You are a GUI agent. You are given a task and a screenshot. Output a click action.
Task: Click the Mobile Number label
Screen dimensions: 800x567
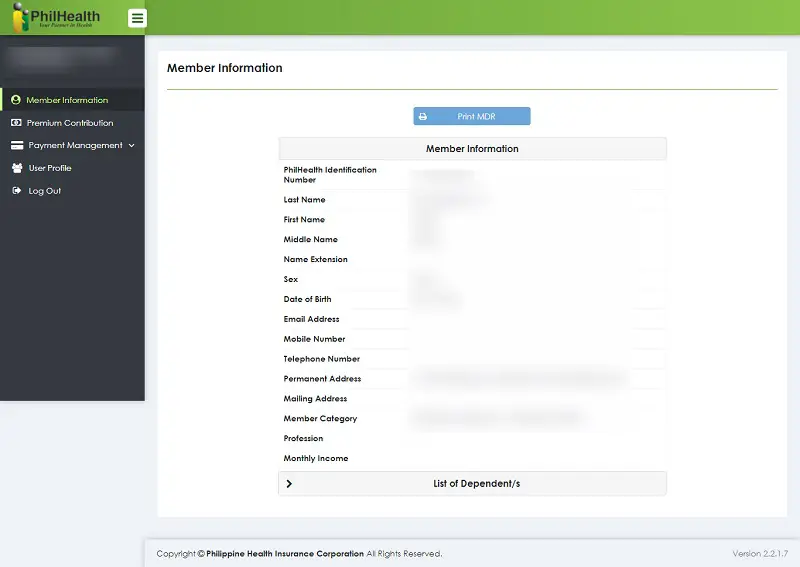[314, 339]
